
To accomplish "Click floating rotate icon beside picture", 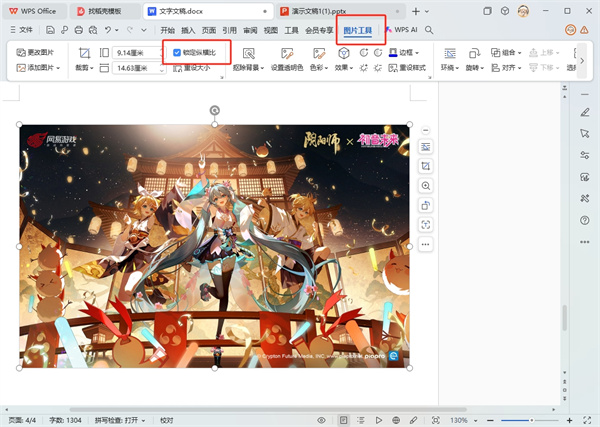I will tap(426, 205).
